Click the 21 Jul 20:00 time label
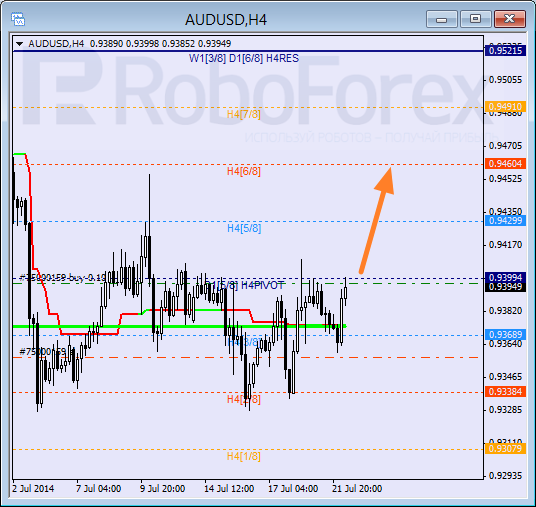This screenshot has height=507, width=536. pos(357,489)
